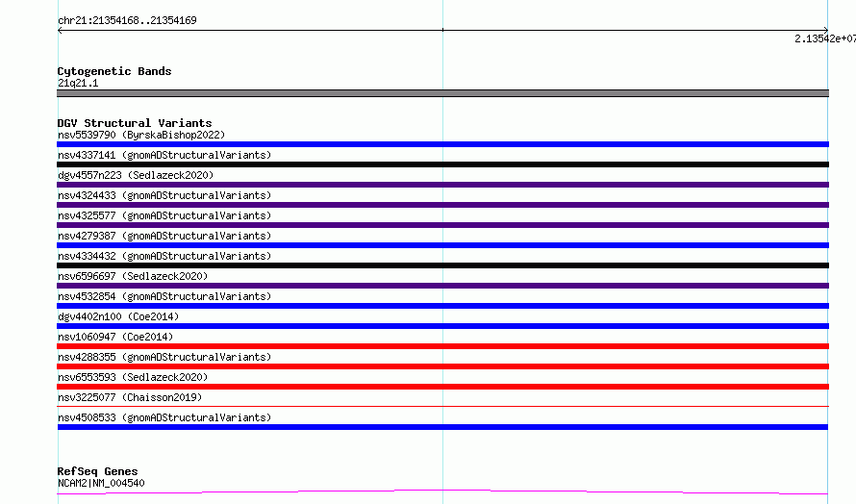
Task: Open variant nsv4532854 label
Action: click(164, 296)
